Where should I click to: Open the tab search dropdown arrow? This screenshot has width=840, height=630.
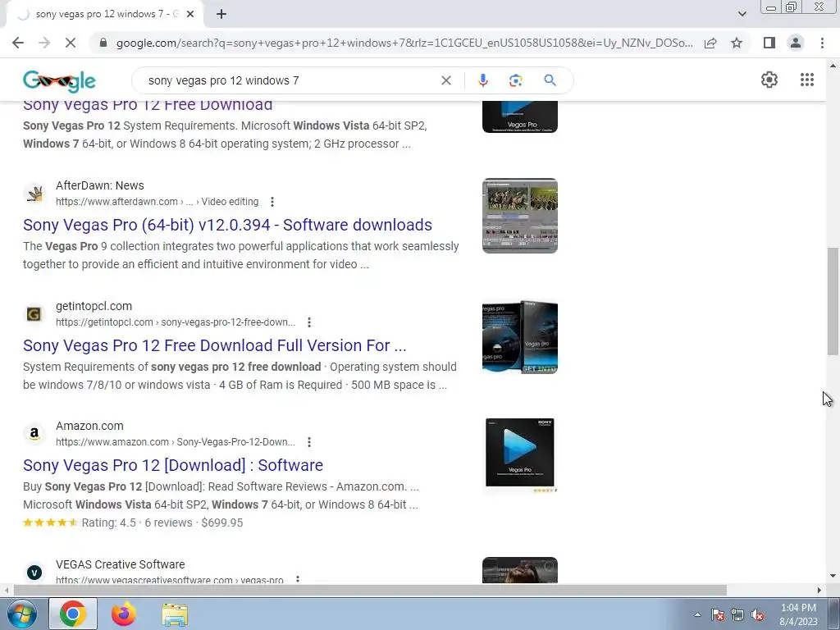pyautogui.click(x=742, y=15)
